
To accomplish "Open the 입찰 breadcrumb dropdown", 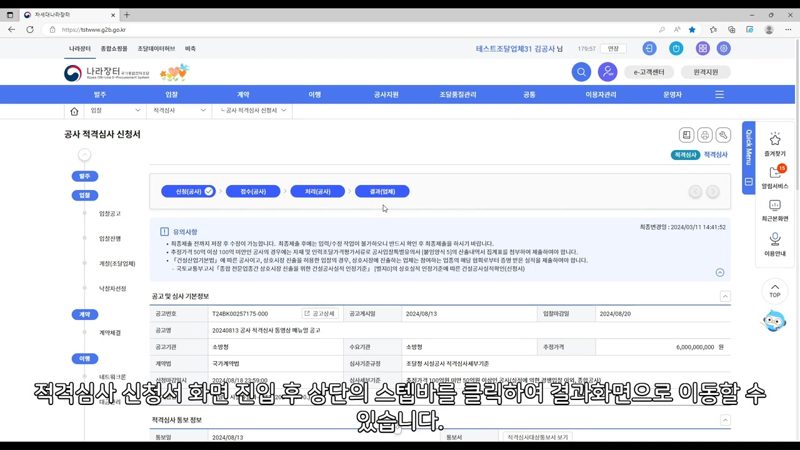I will point(115,110).
